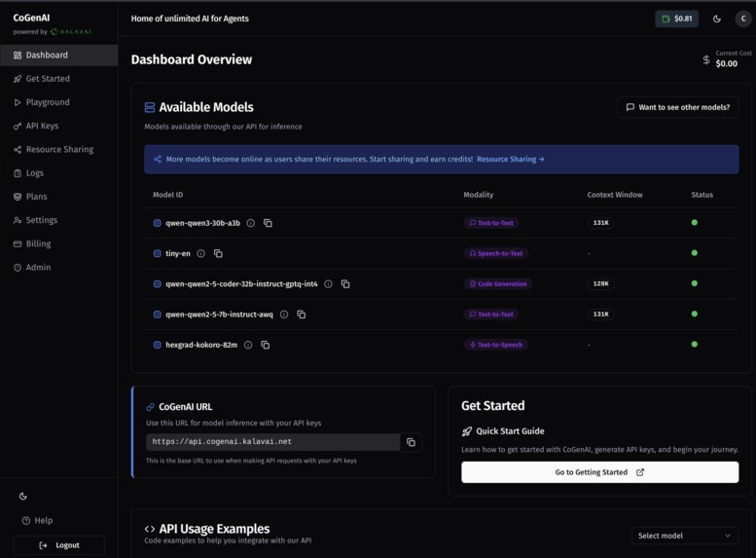
Task: Show info for hexgrad-kokoro-82m model
Action: (248, 345)
